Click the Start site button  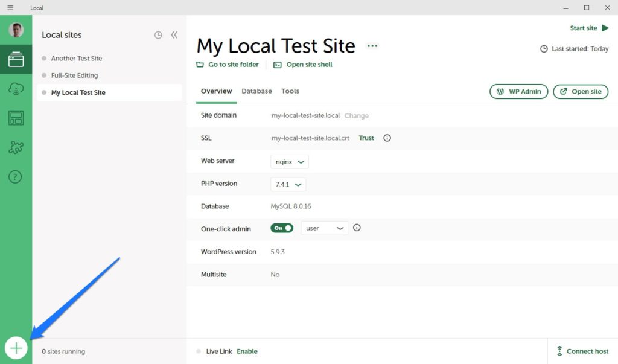point(589,28)
